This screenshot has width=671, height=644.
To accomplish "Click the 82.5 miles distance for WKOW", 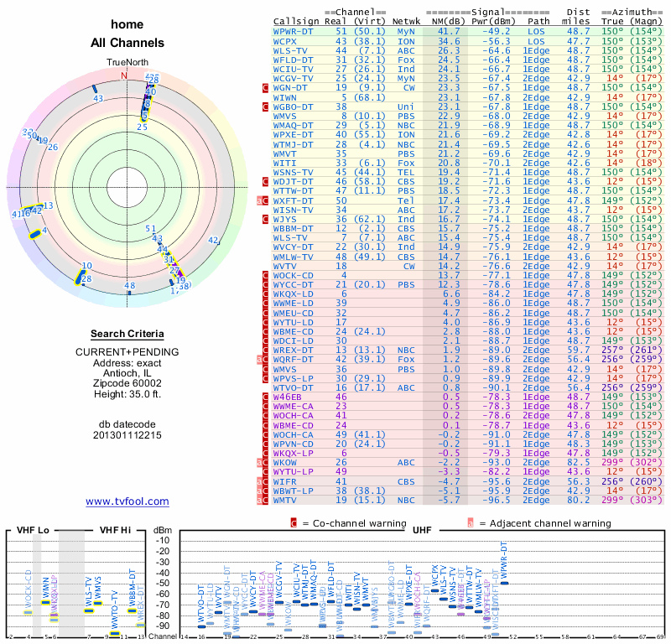I will [579, 463].
